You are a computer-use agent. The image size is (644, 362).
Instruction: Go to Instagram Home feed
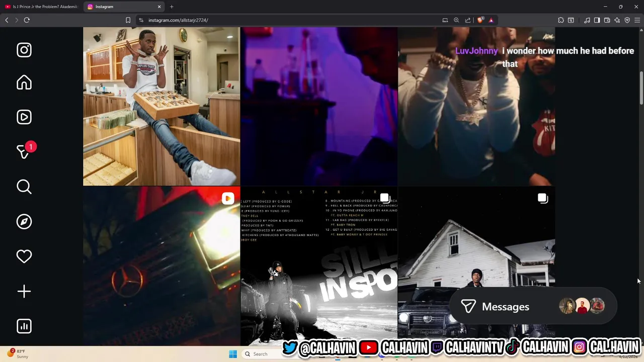(24, 82)
